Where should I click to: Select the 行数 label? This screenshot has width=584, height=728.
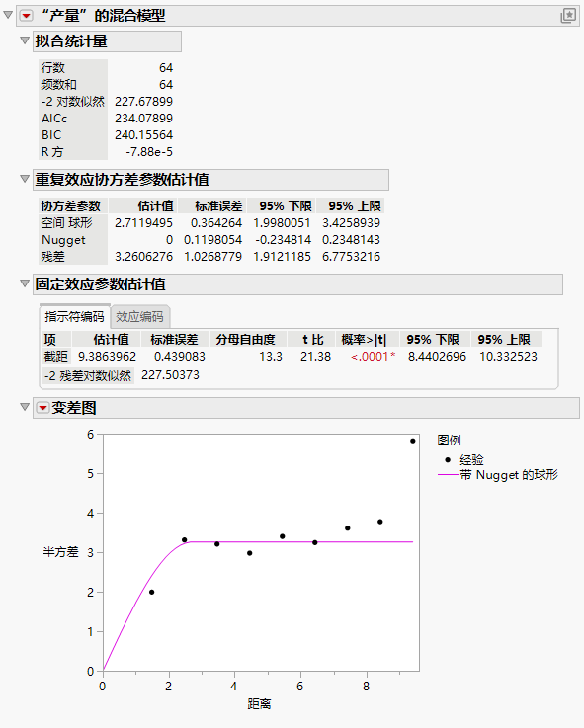coord(53,68)
